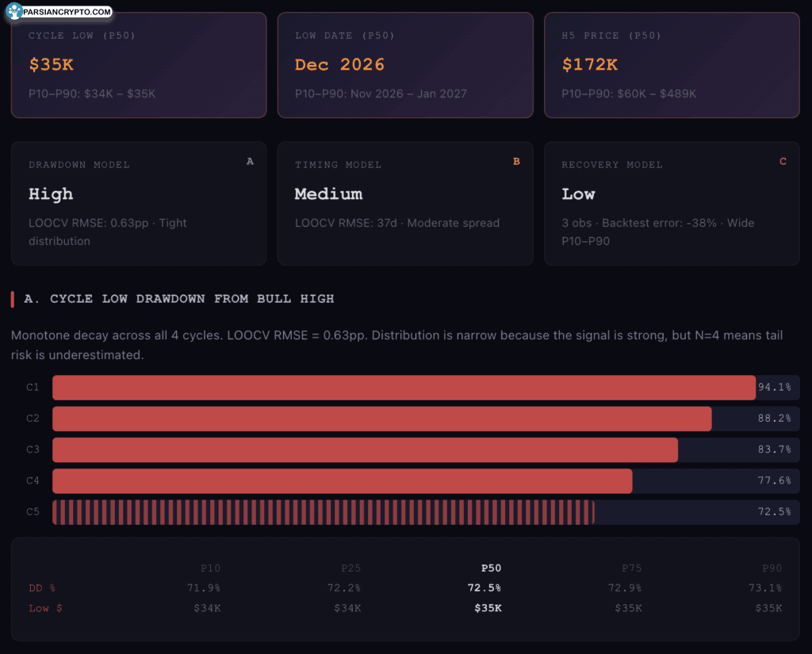This screenshot has height=654, width=812.
Task: Click the grade A badge on Drawdown Model
Action: [250, 161]
